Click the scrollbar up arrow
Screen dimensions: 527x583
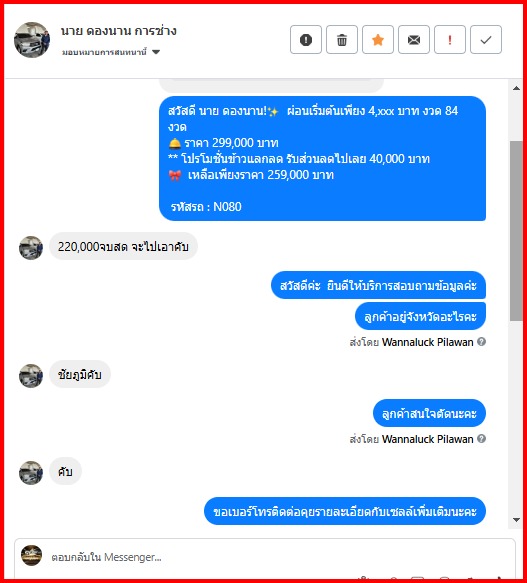pos(516,88)
